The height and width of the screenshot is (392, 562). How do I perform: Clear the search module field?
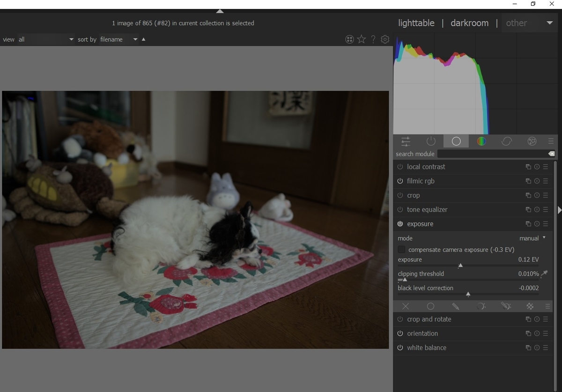point(551,154)
